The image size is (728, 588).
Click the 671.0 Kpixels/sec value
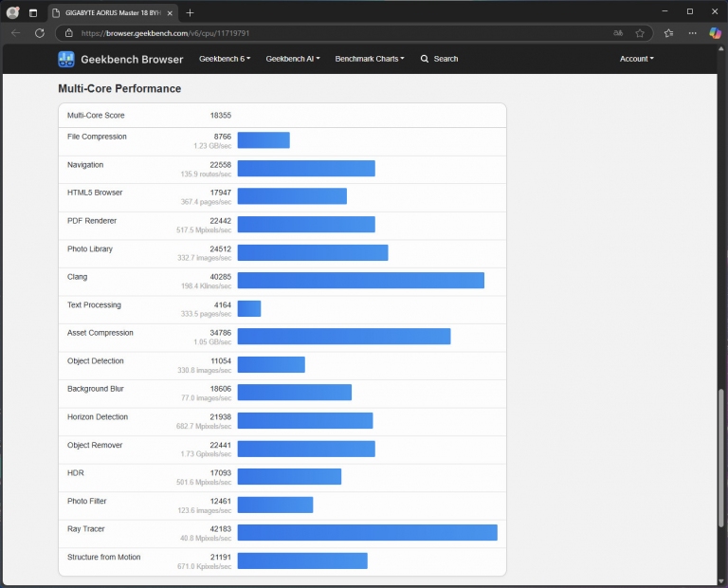point(205,566)
